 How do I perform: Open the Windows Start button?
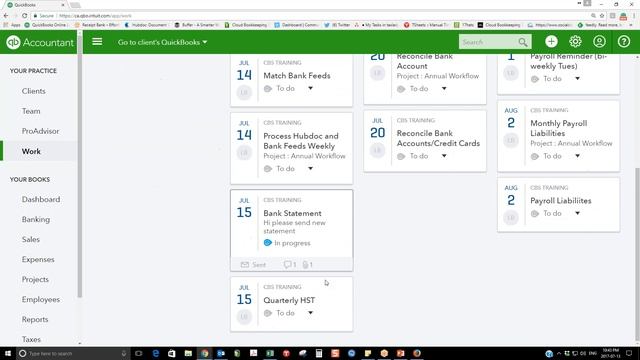pyautogui.click(x=7, y=353)
